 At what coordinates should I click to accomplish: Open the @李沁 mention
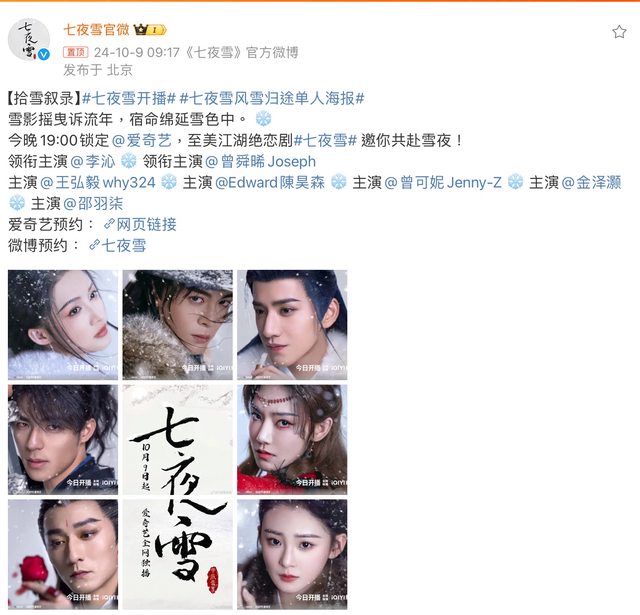click(x=93, y=161)
